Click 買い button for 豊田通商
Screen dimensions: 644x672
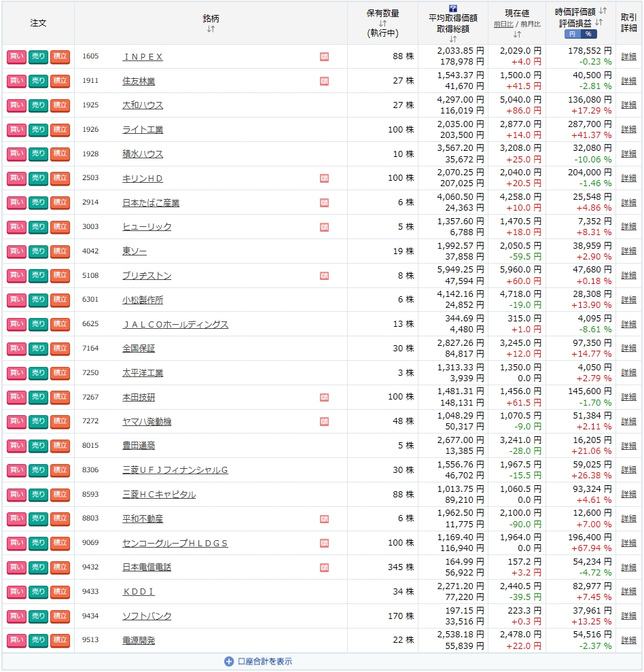coord(17,446)
